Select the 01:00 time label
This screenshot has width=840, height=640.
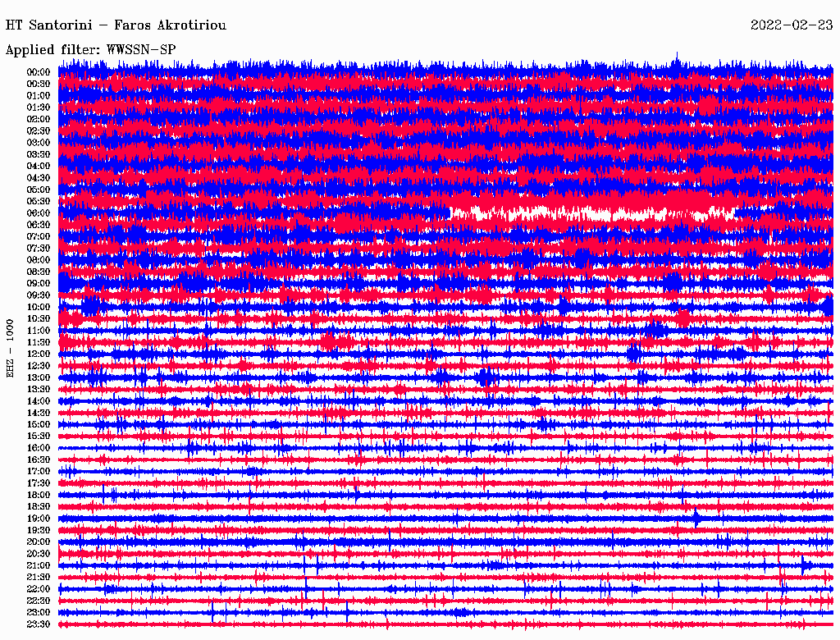(39, 95)
